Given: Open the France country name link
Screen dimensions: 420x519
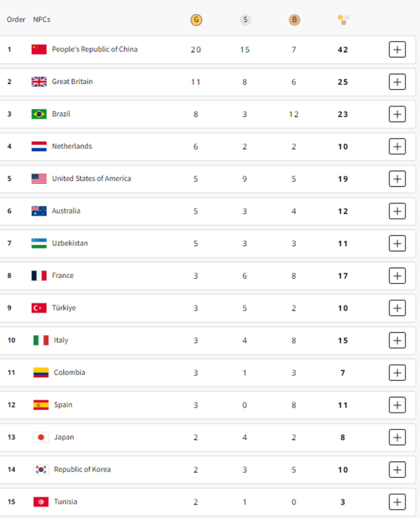Looking at the screenshot, I should [x=63, y=275].
